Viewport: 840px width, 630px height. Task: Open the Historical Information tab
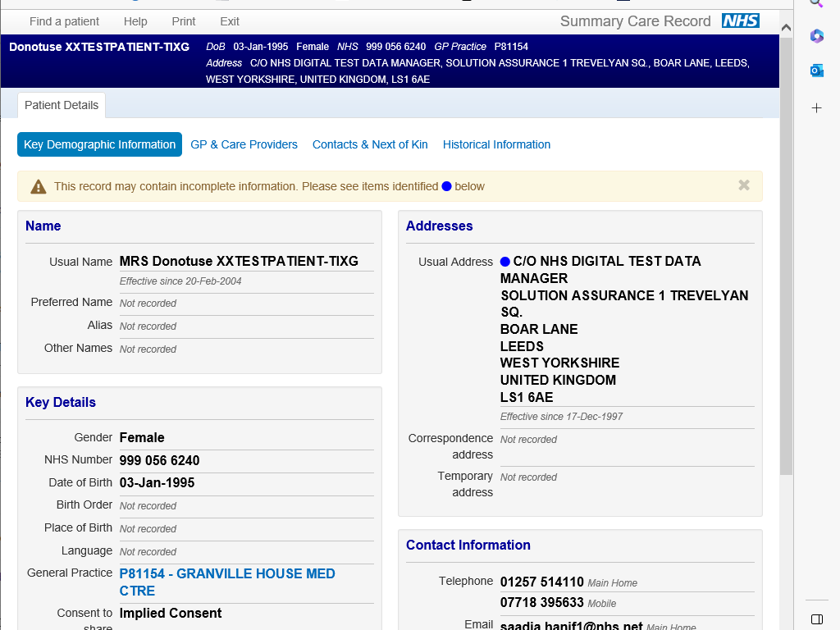(496, 144)
